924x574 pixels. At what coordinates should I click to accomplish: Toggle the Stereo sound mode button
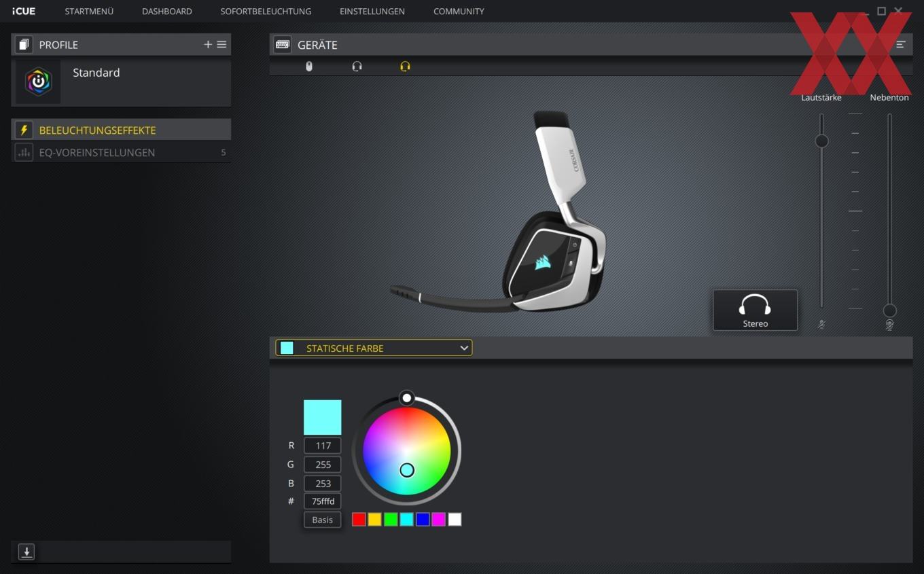(x=755, y=310)
